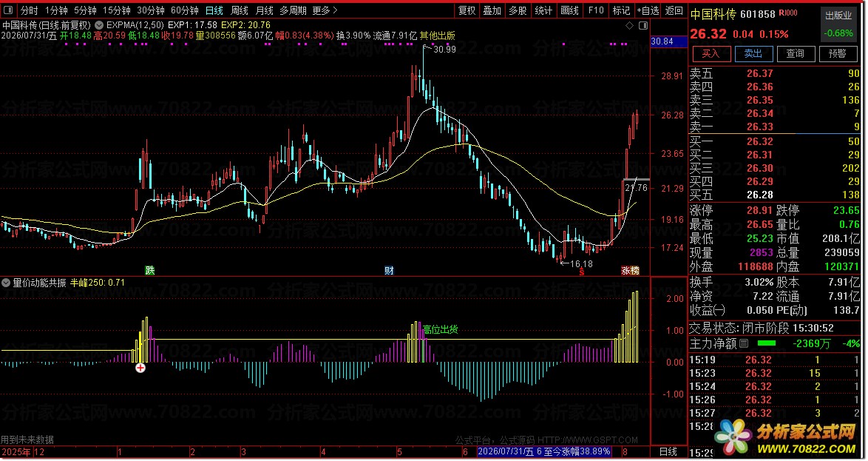Click the red $ marker near 16.18 low
Image resolution: width=868 pixels, height=461 pixels.
pyautogui.click(x=581, y=272)
